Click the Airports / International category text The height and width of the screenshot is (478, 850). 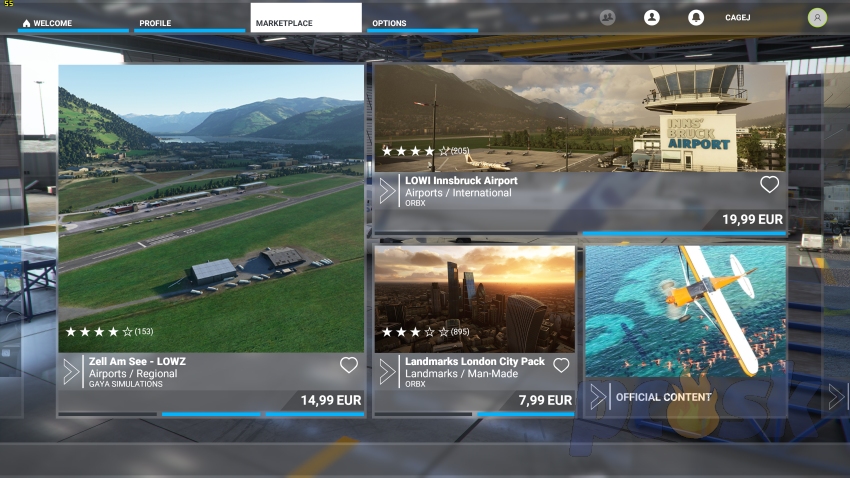coord(458,193)
